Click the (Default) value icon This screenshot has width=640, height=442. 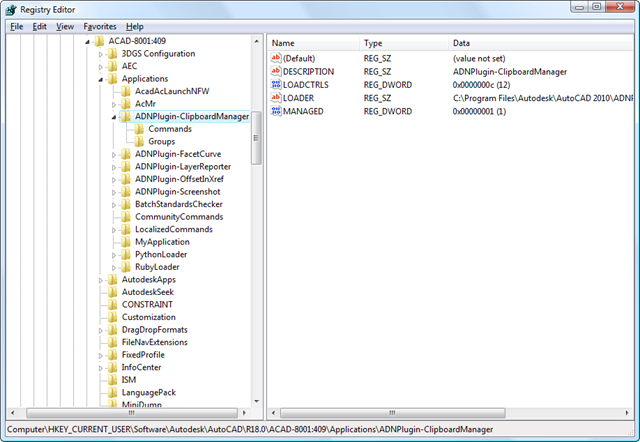tap(276, 59)
